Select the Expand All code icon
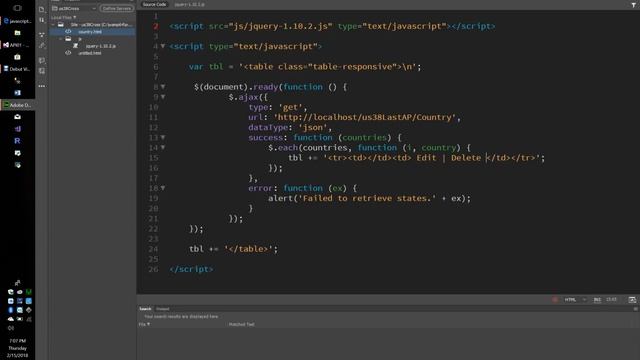 tap(42, 35)
